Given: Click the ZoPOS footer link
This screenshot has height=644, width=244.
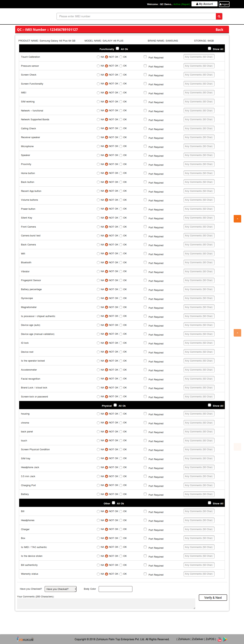Looking at the screenshot, I should coord(210,639).
